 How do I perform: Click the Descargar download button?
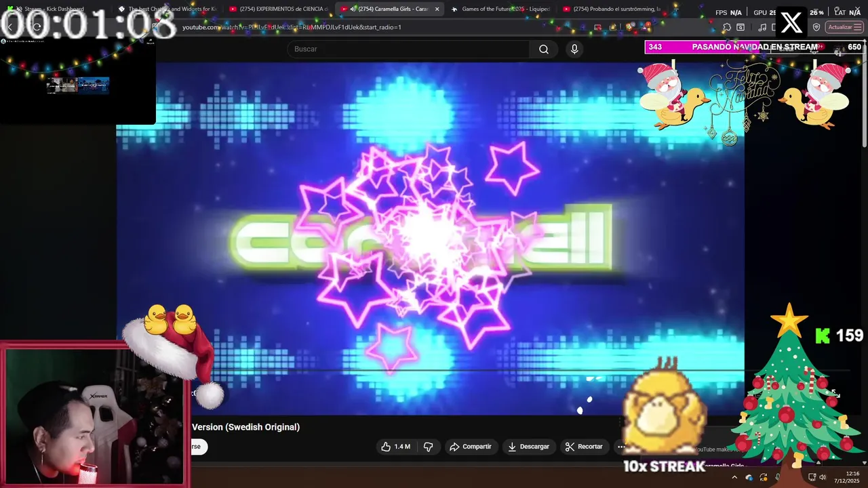coord(529,447)
